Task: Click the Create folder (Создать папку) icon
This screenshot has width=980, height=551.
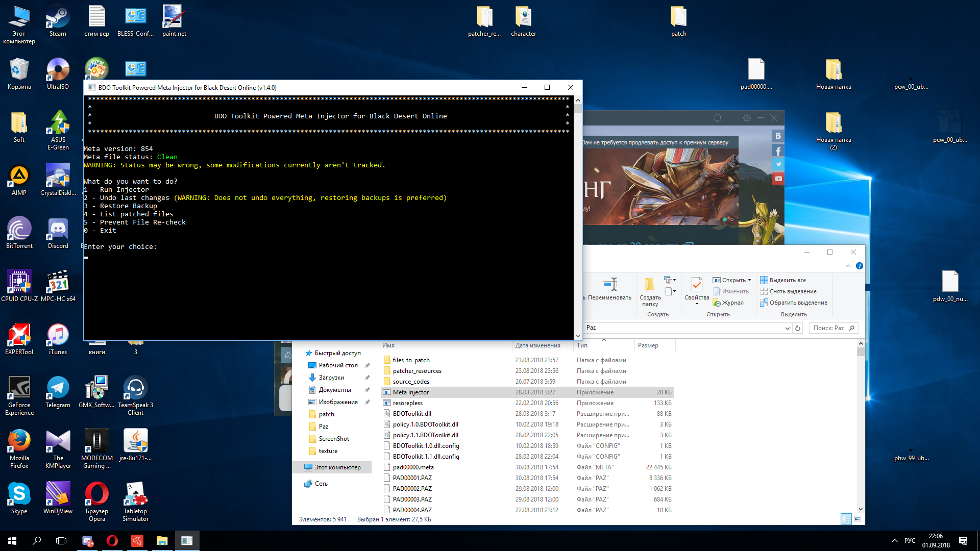Action: pos(649,285)
